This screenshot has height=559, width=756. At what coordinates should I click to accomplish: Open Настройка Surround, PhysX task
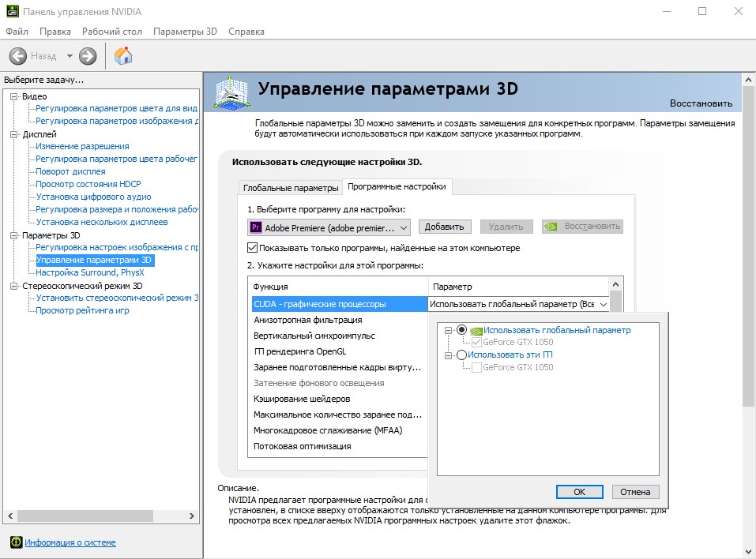coord(90,272)
